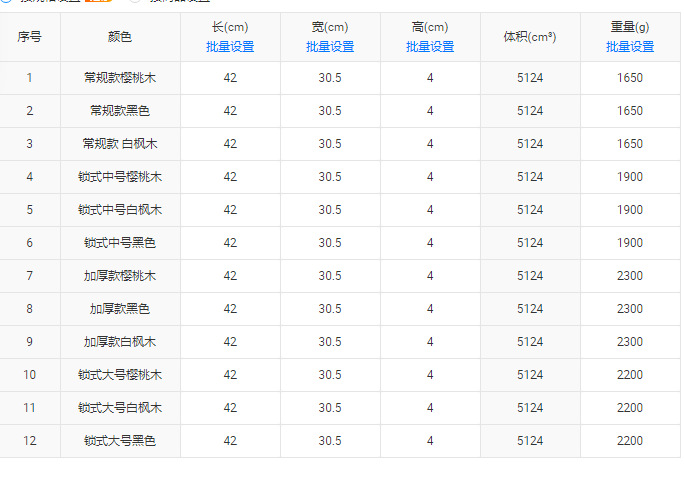Image resolution: width=684 pixels, height=483 pixels.
Task: Click volume 5124 in row 锁式大号樱桃木
Action: tap(530, 375)
